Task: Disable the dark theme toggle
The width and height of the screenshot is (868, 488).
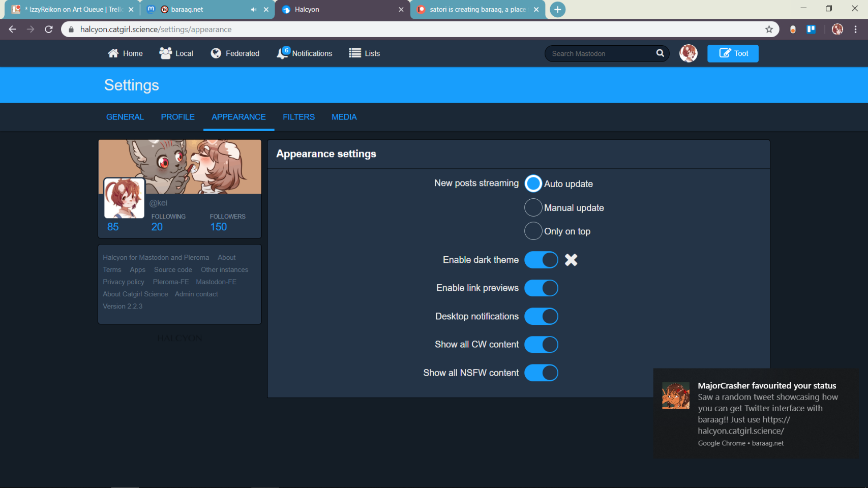Action: coord(541,260)
